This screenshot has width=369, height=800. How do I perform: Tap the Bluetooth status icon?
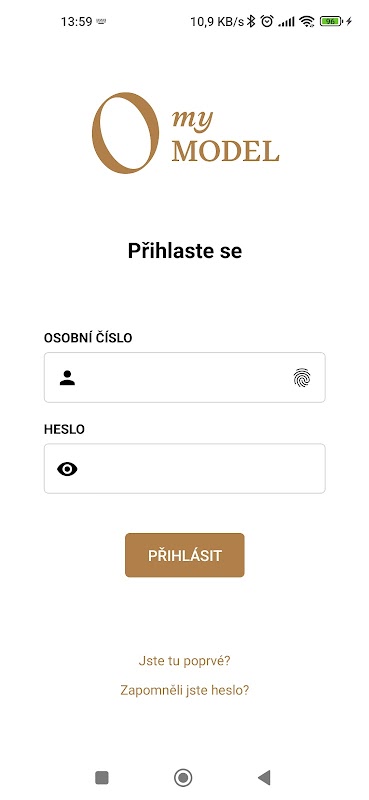pos(251,21)
